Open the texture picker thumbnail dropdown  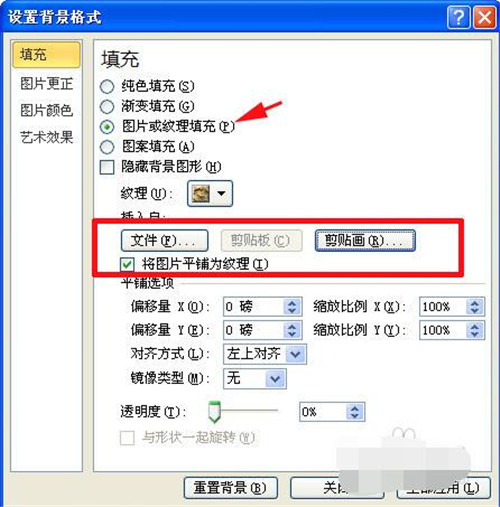point(210,194)
